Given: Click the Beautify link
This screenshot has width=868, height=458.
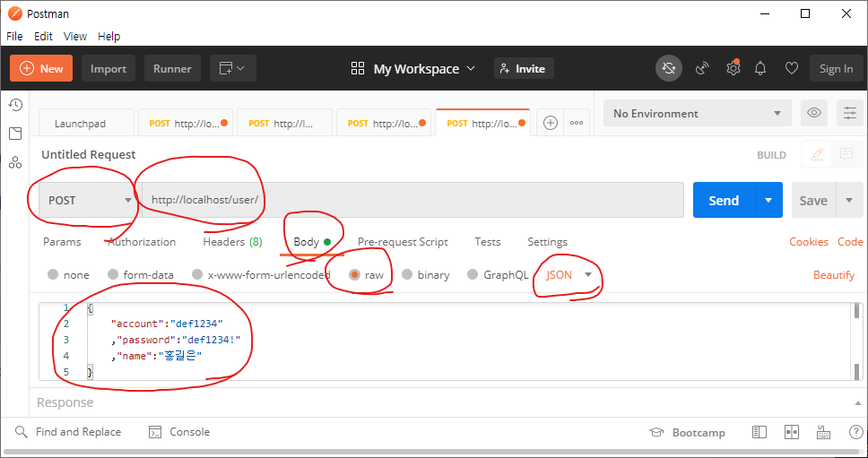Looking at the screenshot, I should point(834,275).
